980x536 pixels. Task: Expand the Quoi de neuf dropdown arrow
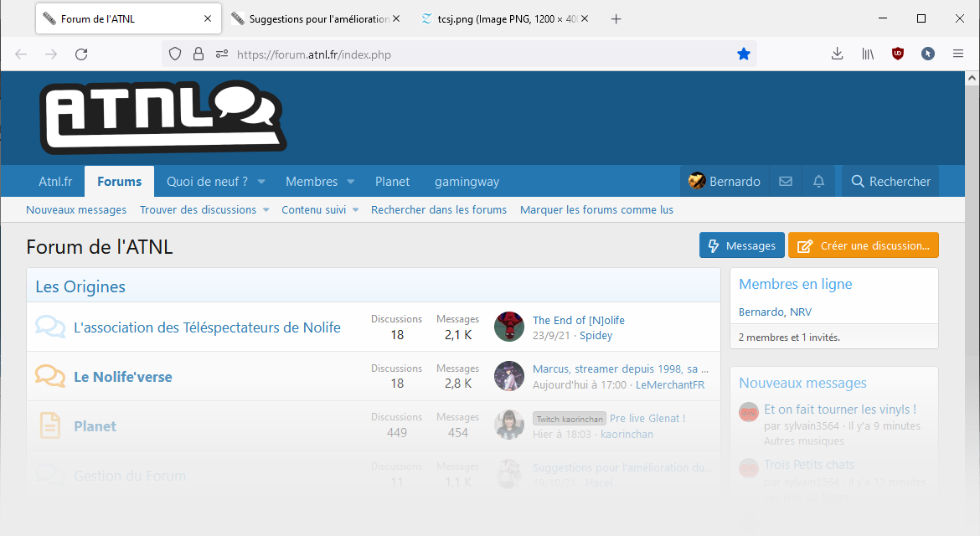[261, 182]
